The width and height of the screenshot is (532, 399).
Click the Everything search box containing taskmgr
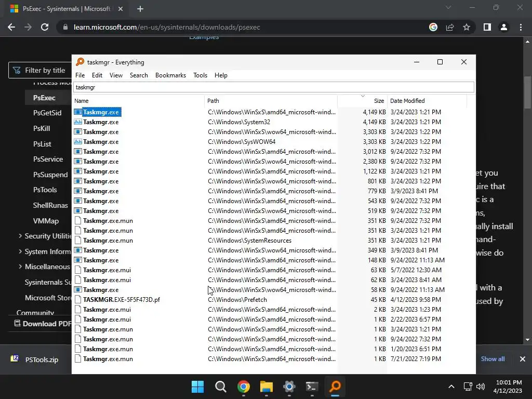[273, 87]
